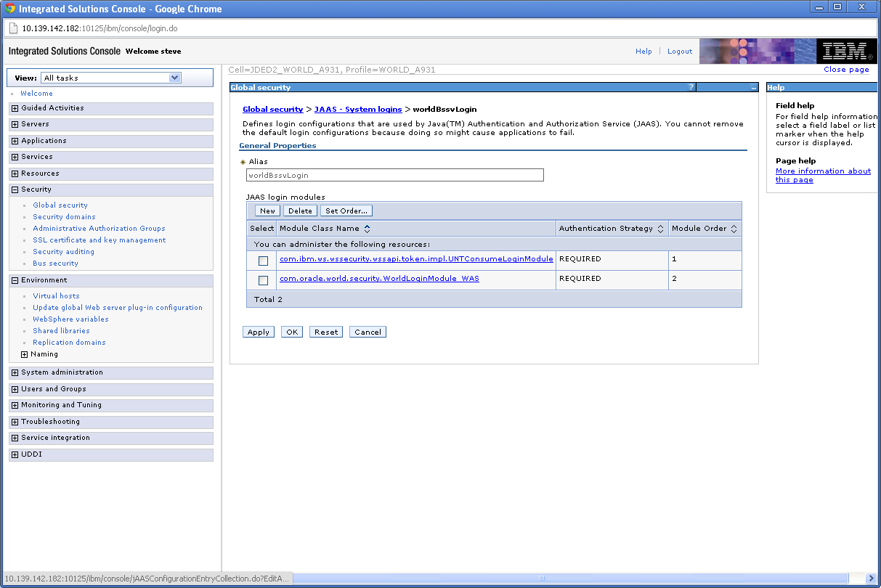The height and width of the screenshot is (588, 881).
Task: Open WorldLoginModule_WAS class link
Action: point(379,279)
